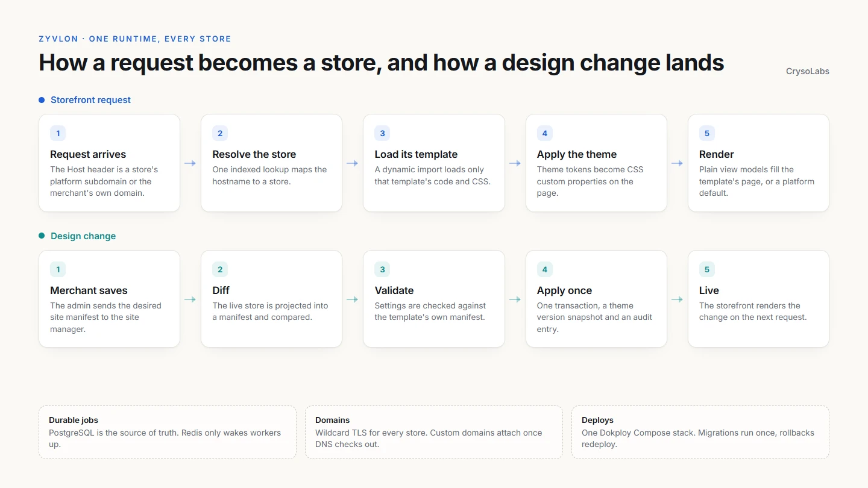Select the "Storefront request" section label
Viewport: 868px width, 488px height.
90,100
